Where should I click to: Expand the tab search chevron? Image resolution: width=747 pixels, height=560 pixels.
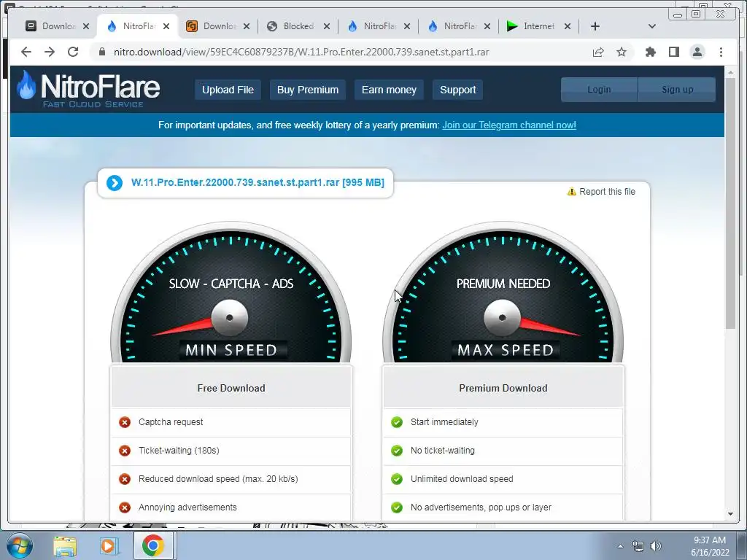tap(652, 26)
